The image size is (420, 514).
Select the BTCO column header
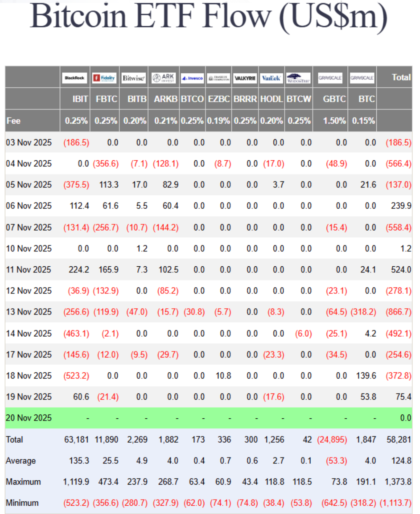(x=192, y=99)
